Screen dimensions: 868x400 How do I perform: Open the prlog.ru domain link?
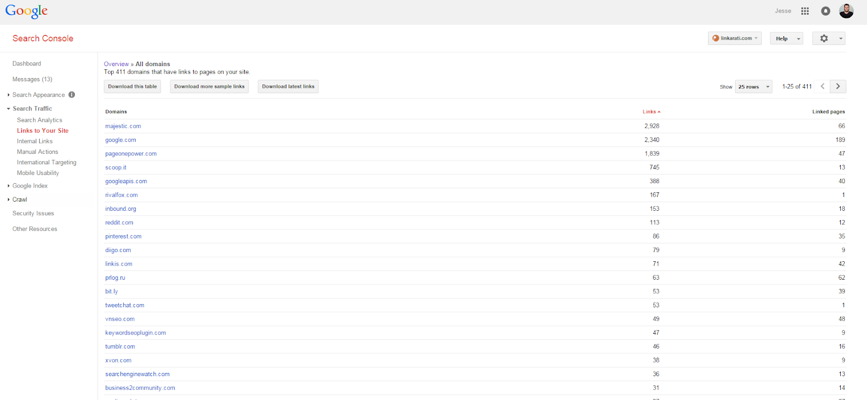click(115, 278)
